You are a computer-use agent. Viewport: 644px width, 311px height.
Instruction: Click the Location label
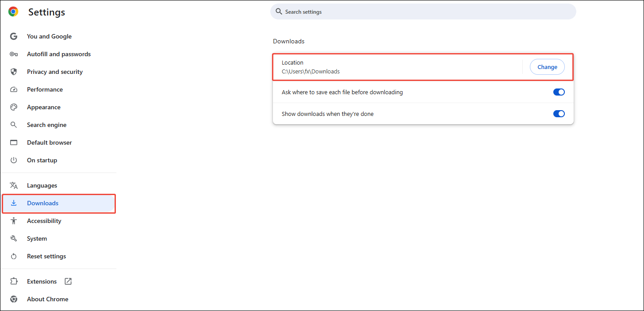click(x=292, y=62)
